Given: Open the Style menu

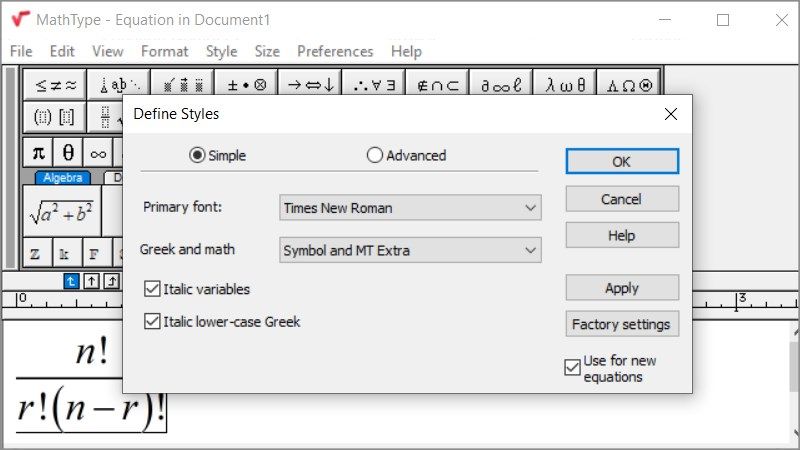Looking at the screenshot, I should [221, 51].
